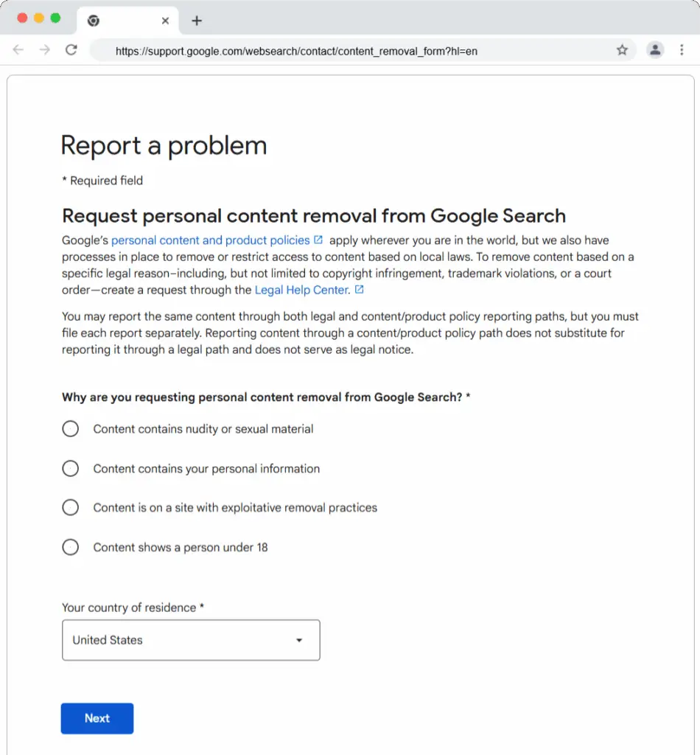The height and width of the screenshot is (755, 700).
Task: Reload the page with the refresh icon
Action: 71,50
